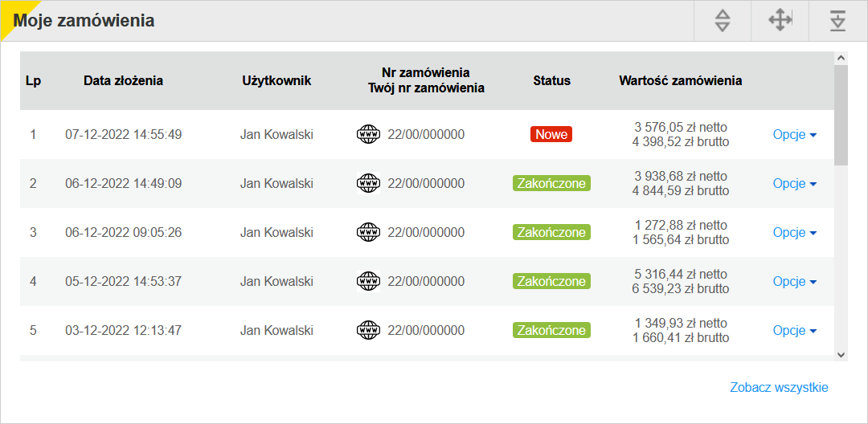
Task: Click the scrollbar up arrow
Action: 841,58
